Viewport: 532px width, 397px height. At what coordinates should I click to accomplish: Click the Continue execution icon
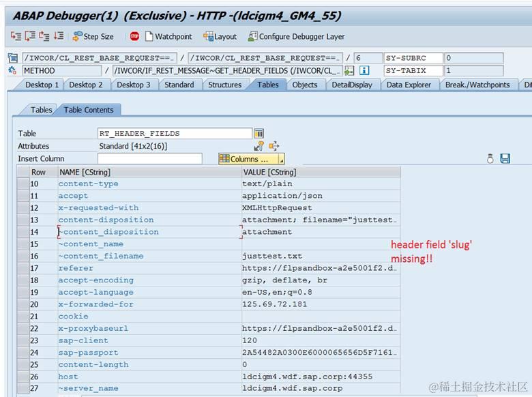pos(59,36)
